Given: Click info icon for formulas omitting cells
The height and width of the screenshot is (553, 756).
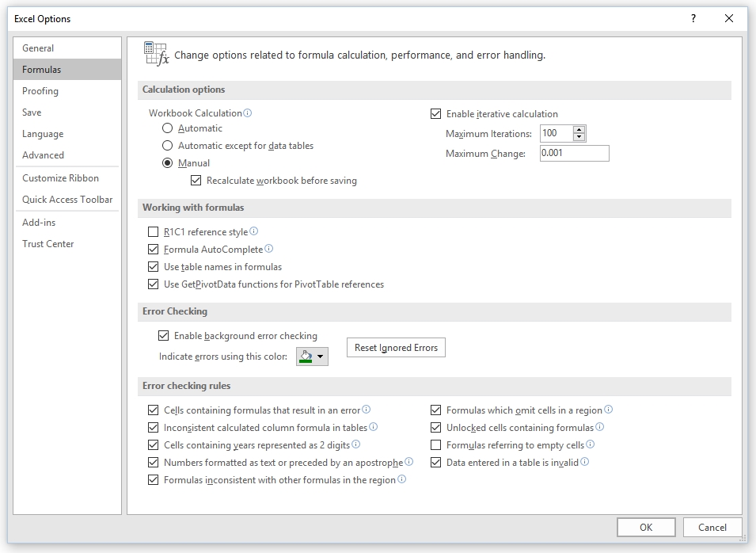Looking at the screenshot, I should tap(609, 410).
